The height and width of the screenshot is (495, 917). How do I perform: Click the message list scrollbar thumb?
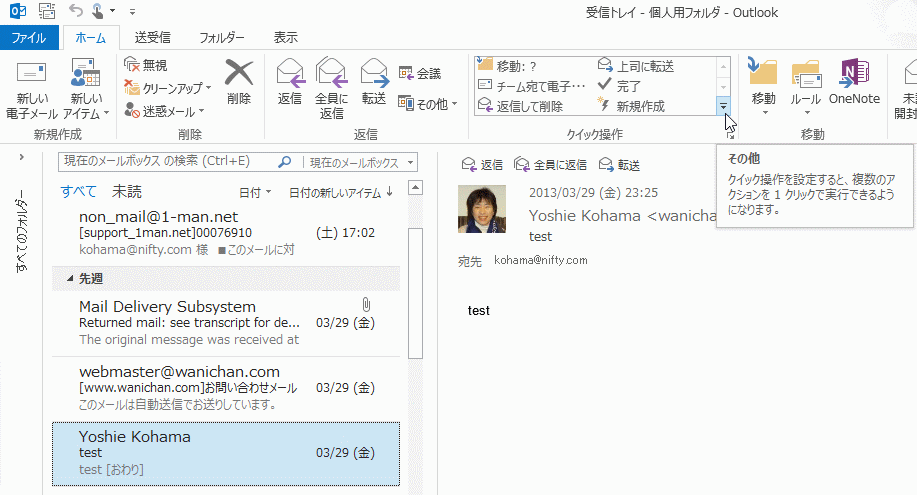(x=415, y=293)
